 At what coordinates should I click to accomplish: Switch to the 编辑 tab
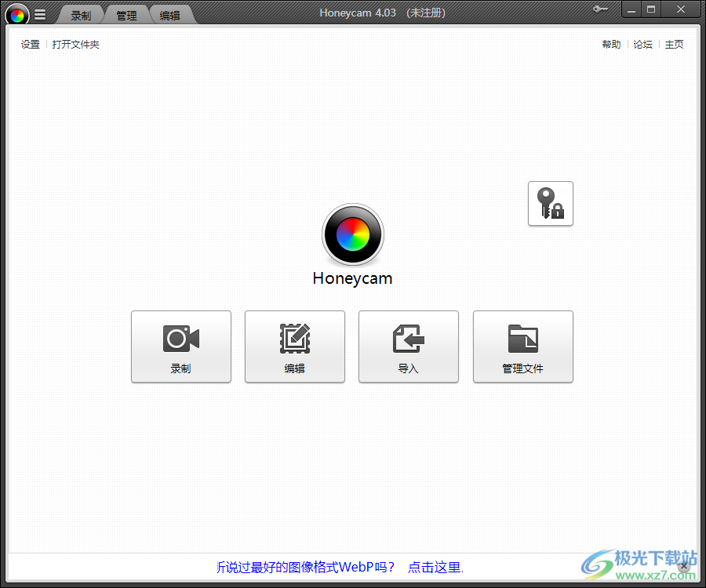click(x=170, y=16)
